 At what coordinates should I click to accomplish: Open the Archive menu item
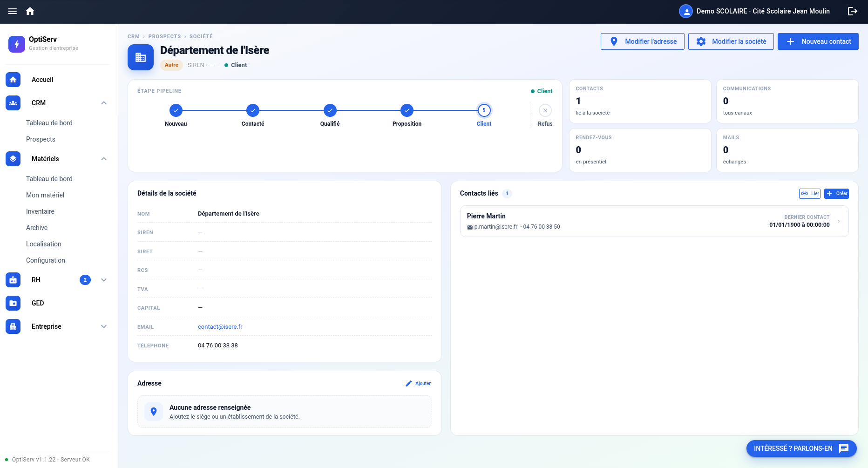37,228
